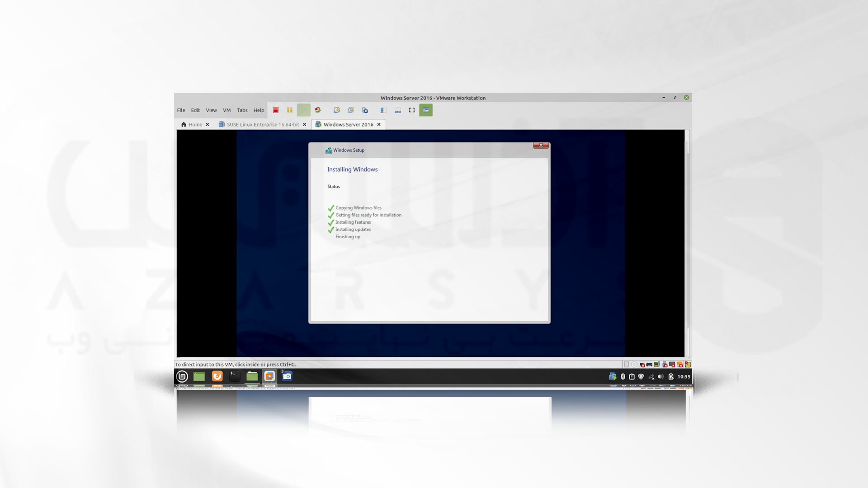
Task: Click the Linux Mint taskbar menu icon
Action: pos(181,376)
